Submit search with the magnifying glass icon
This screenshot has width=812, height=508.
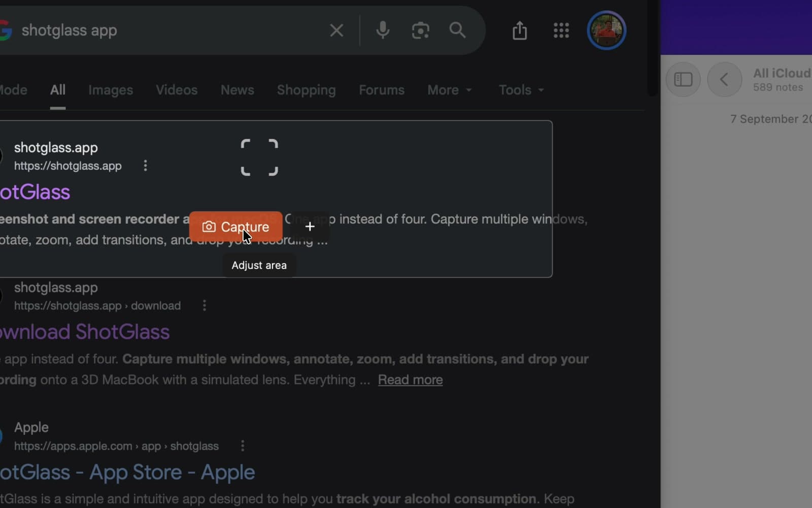click(x=457, y=30)
